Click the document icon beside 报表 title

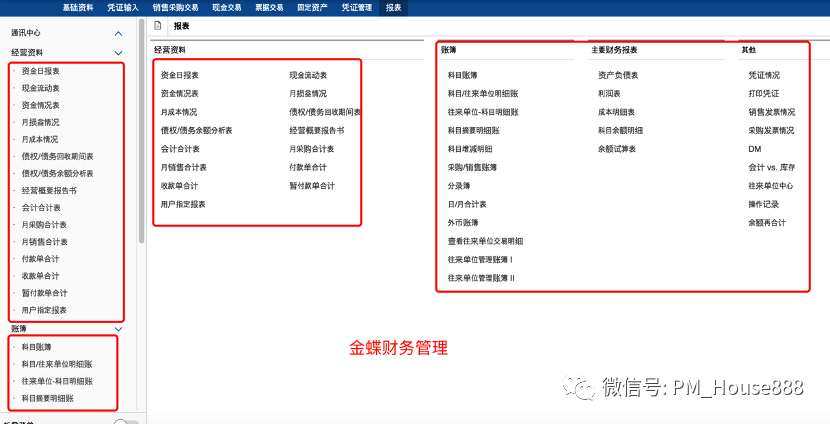tap(158, 25)
